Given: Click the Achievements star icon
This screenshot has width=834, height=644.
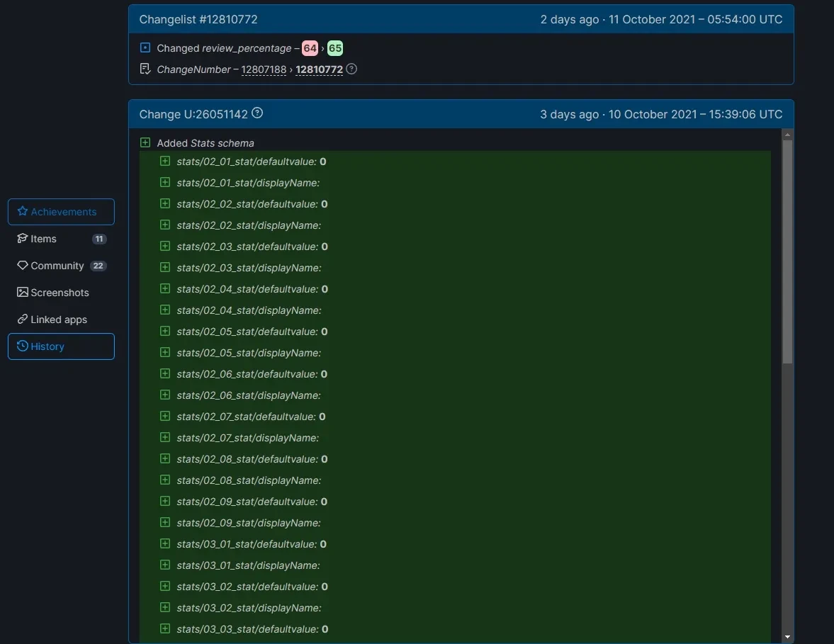Looking at the screenshot, I should pyautogui.click(x=23, y=212).
